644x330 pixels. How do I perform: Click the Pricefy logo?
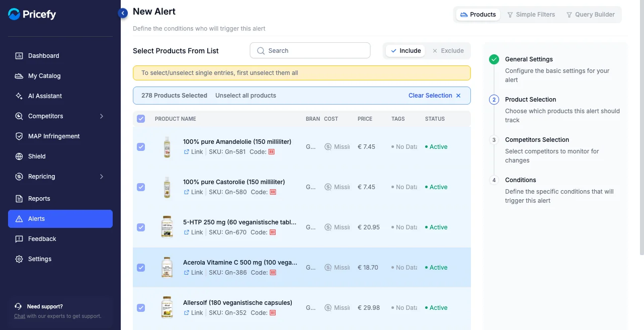pos(32,14)
